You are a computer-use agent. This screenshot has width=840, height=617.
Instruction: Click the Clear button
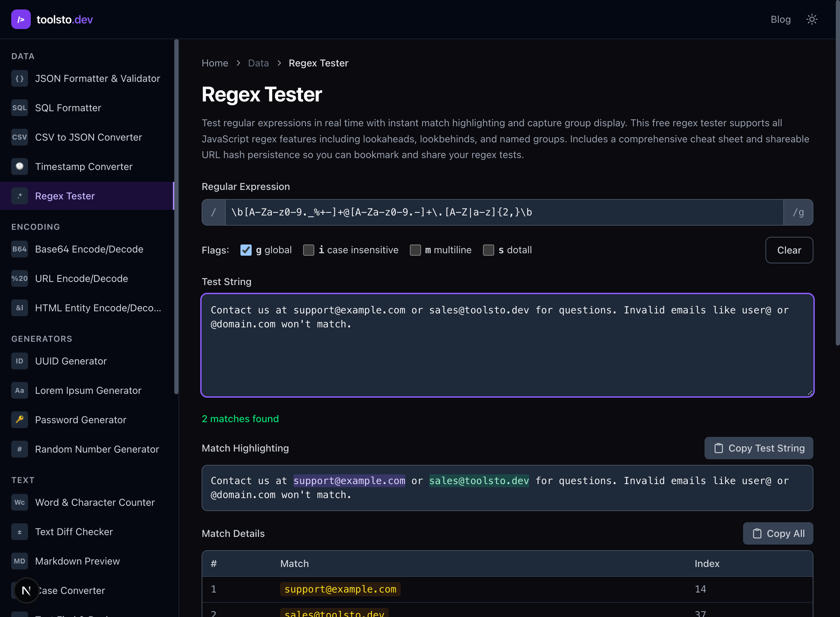tap(789, 250)
